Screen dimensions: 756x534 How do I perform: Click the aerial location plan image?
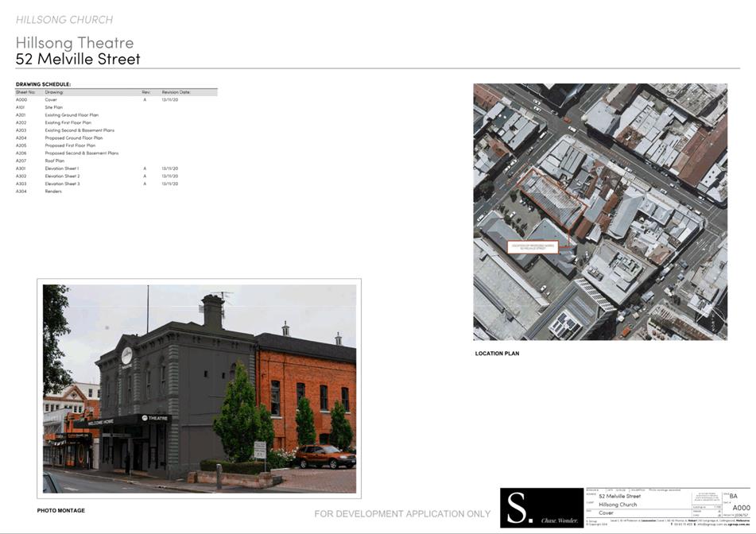coord(600,212)
